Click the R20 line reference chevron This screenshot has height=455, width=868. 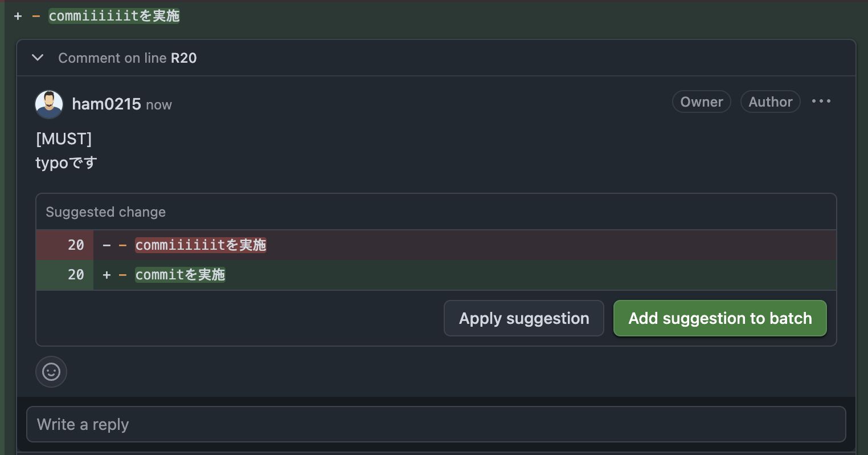37,58
